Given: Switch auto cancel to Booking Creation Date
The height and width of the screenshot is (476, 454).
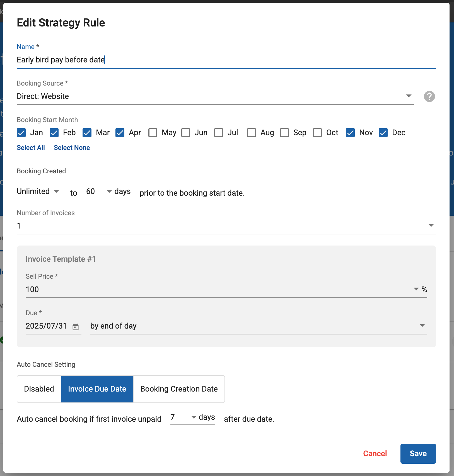Looking at the screenshot, I should (x=179, y=389).
